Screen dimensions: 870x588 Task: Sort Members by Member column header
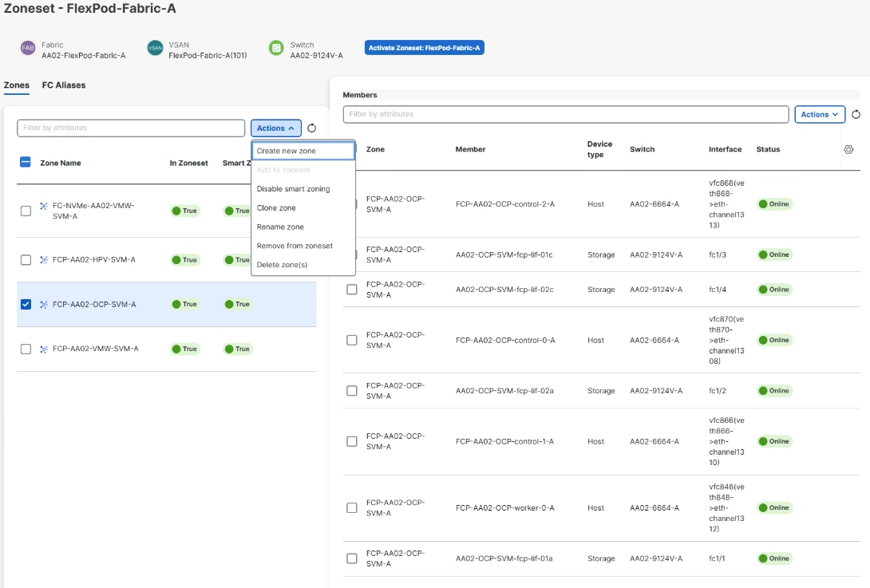click(x=470, y=149)
